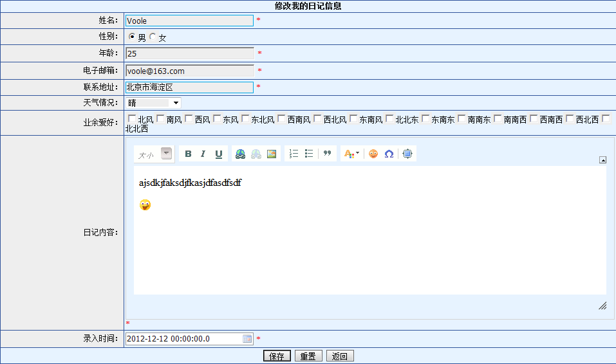Select the 男 gender radio button
Viewport: 616px width, 364px height.
(132, 36)
